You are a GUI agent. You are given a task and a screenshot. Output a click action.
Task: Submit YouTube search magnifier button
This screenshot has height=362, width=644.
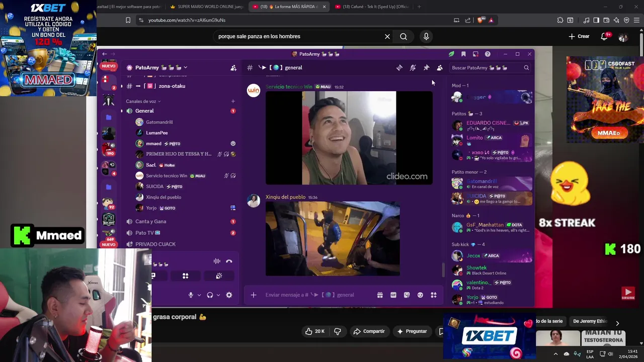point(404,36)
